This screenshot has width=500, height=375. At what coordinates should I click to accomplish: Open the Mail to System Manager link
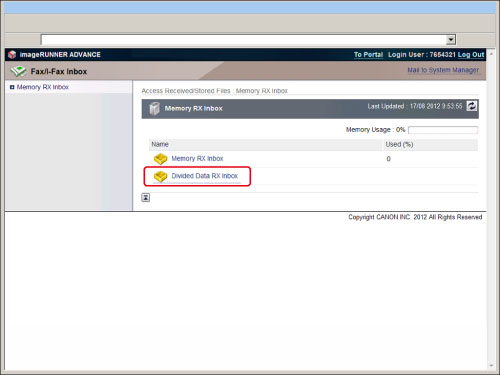click(443, 70)
